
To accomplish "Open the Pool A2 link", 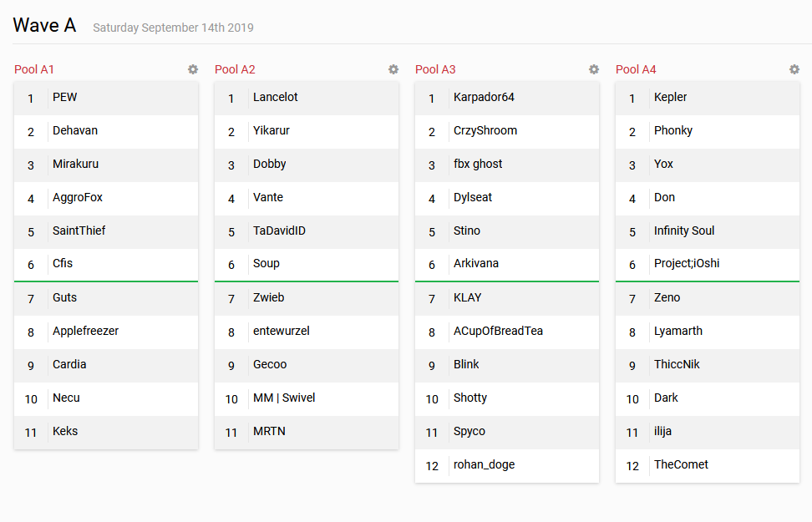I will point(235,69).
